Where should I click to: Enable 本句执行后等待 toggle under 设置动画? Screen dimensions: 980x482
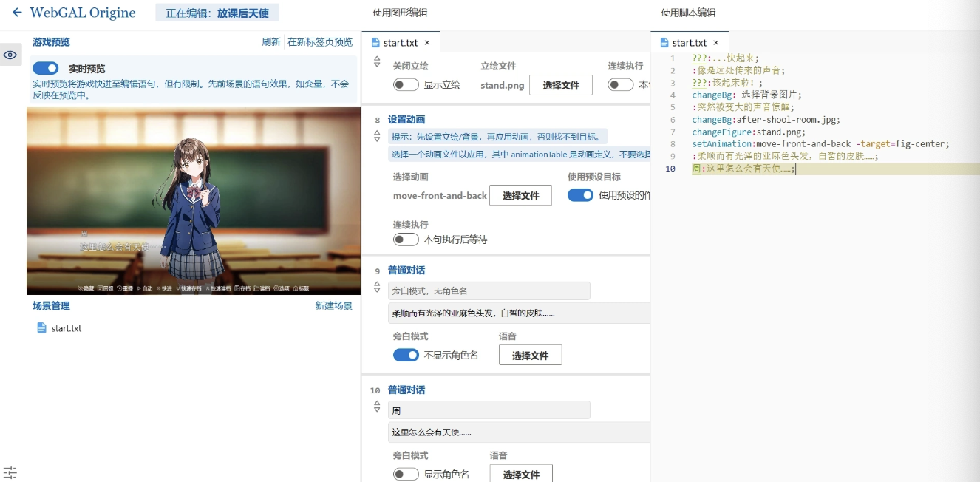pos(406,240)
